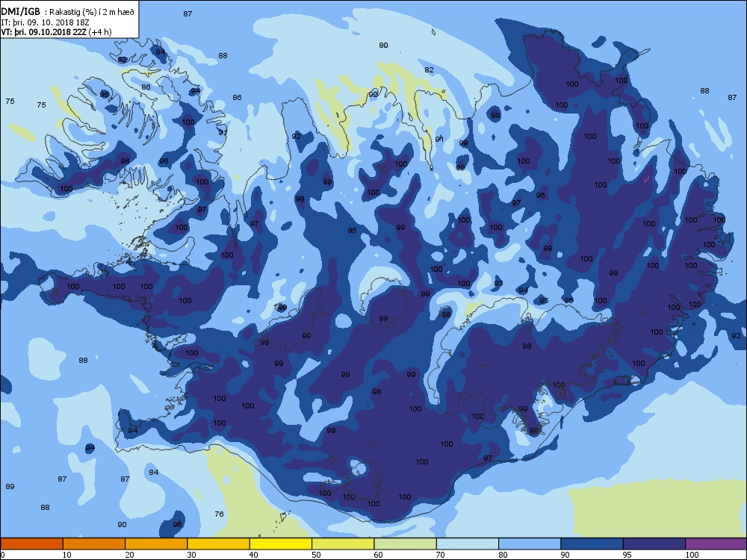This screenshot has height=560, width=747.
Task: Click the purple above-100 legend swatch
Action: click(x=716, y=544)
